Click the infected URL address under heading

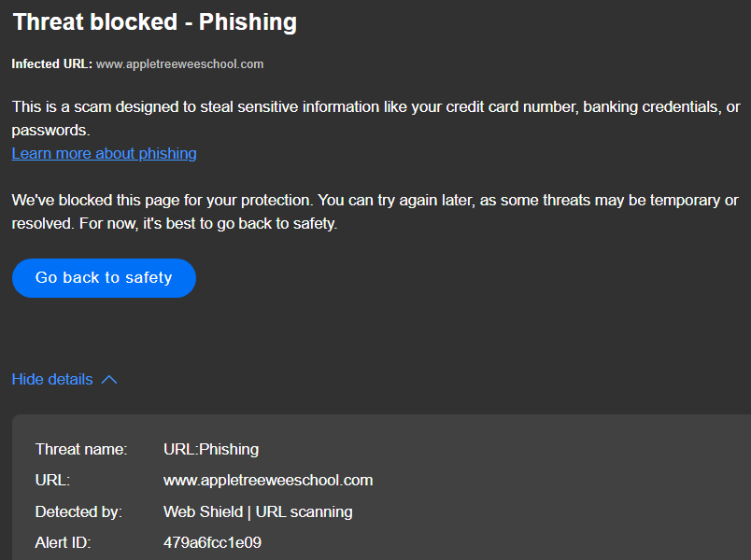(x=179, y=64)
